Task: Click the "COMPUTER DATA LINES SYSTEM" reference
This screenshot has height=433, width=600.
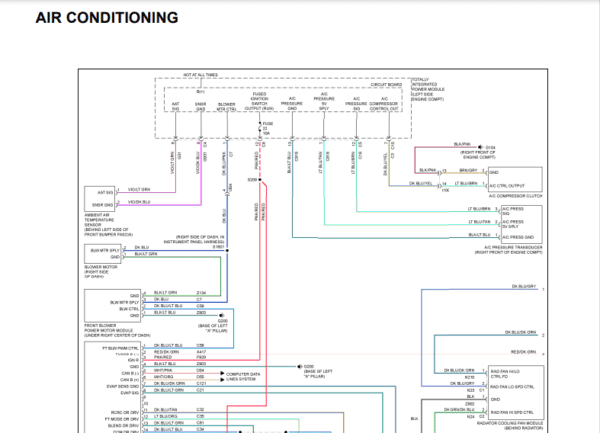Action: click(243, 376)
